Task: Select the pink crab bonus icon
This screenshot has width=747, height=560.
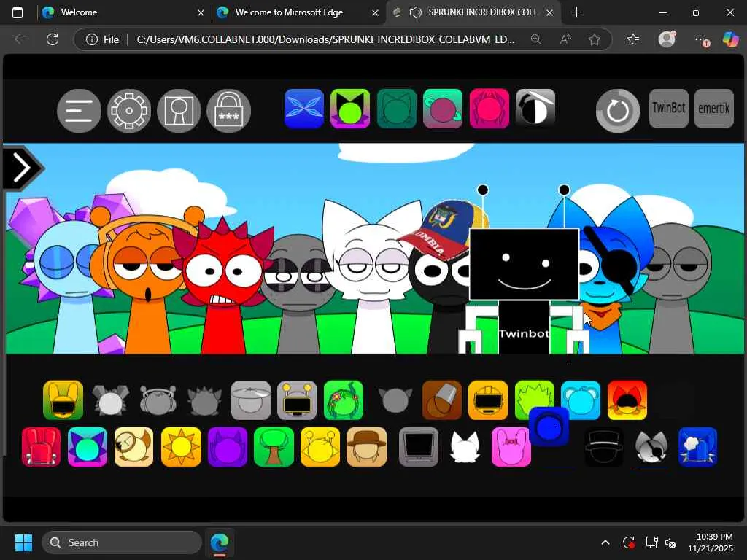Action: 489,109
